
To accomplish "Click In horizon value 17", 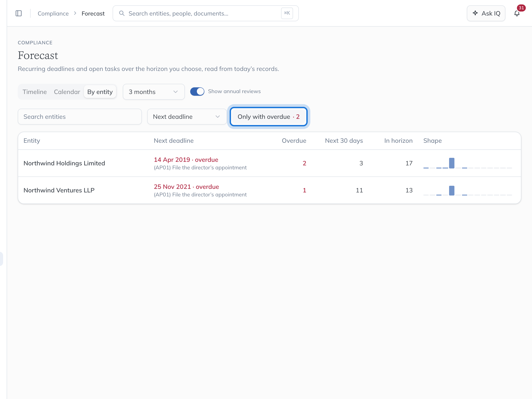I will [x=409, y=163].
